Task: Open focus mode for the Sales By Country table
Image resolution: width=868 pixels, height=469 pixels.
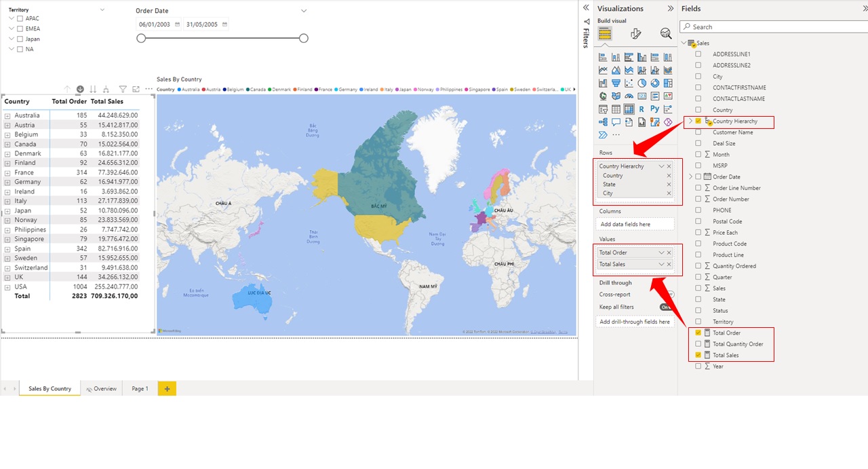Action: click(x=138, y=89)
